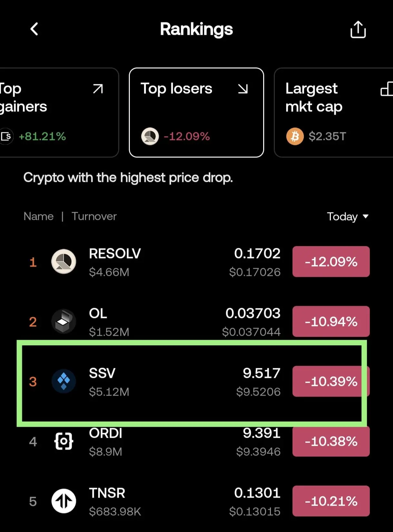The width and height of the screenshot is (393, 532).
Task: Tap the back arrow icon
Action: click(x=34, y=29)
